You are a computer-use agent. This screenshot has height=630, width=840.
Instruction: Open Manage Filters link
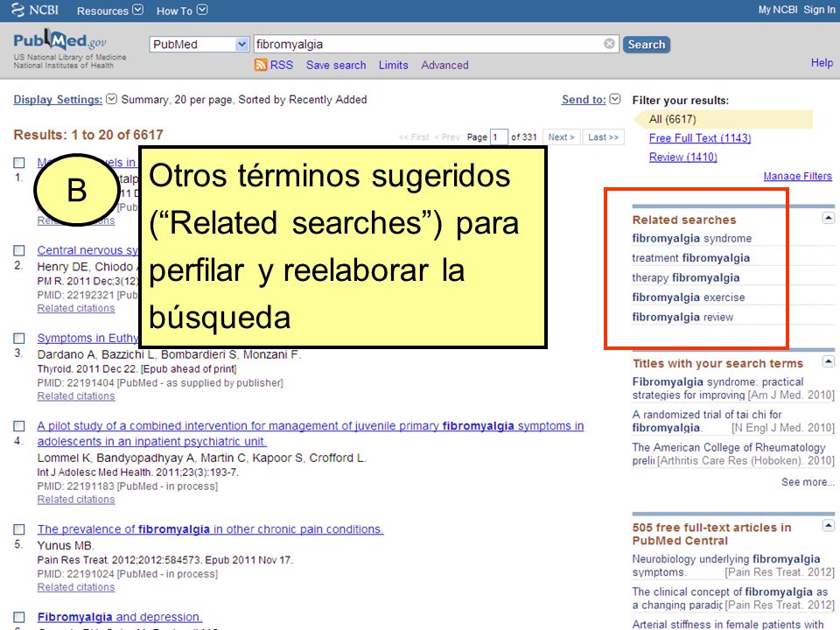coord(797,176)
